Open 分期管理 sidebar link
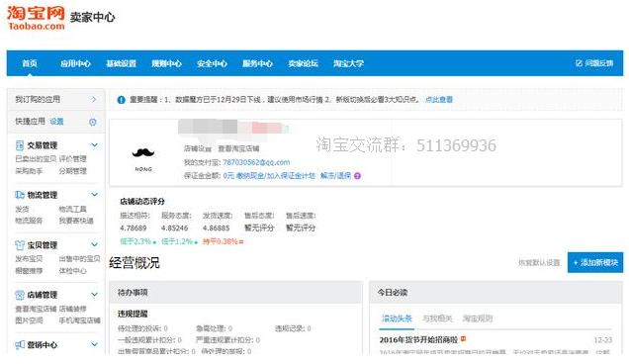Screen dimensions: 629x364 click(x=72, y=171)
